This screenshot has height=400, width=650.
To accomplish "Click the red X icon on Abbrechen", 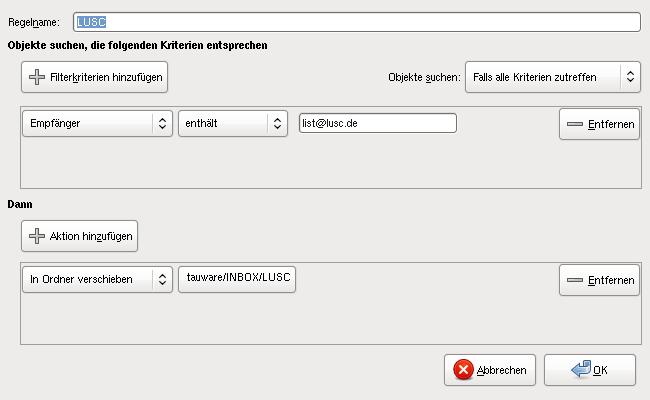I will click(463, 370).
